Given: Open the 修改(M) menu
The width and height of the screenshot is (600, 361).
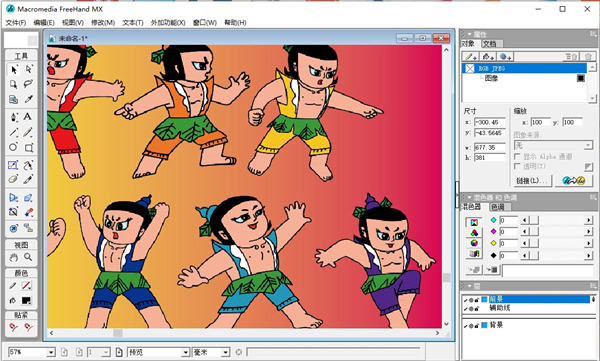Looking at the screenshot, I should pyautogui.click(x=103, y=23).
